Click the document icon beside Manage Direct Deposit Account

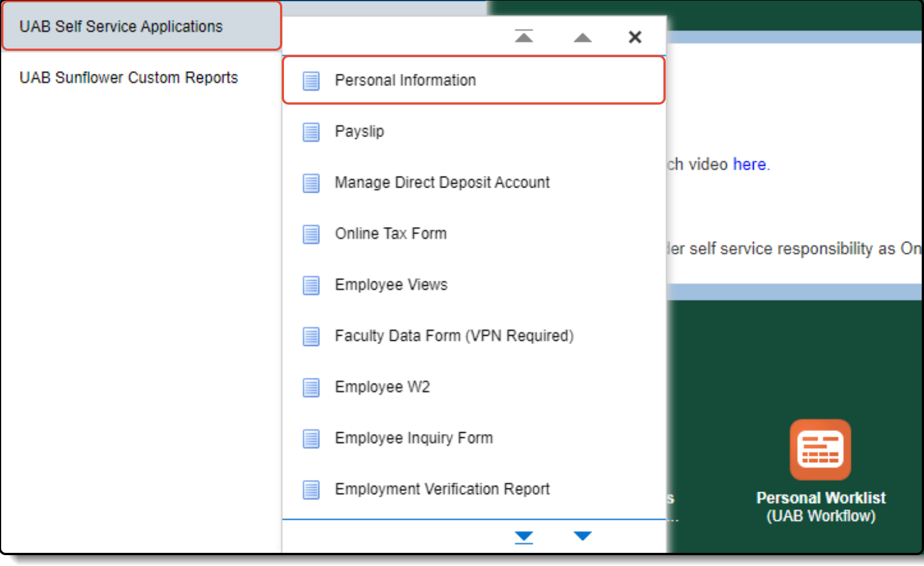311,184
